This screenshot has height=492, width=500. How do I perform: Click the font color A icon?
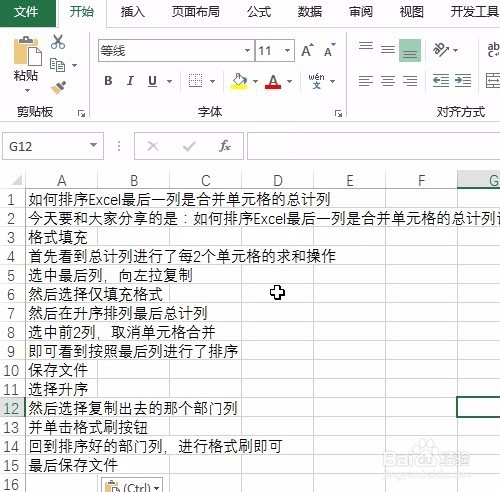pos(273,81)
